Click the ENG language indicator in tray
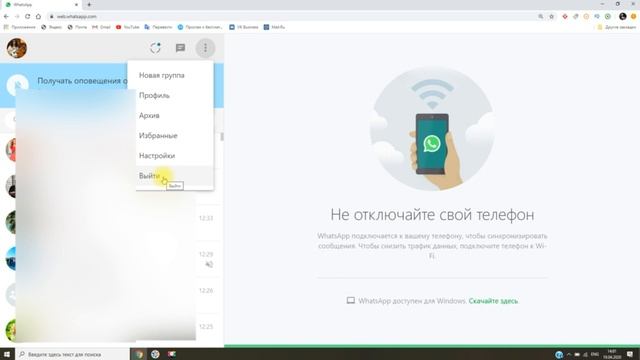640x360 pixels. [x=595, y=354]
